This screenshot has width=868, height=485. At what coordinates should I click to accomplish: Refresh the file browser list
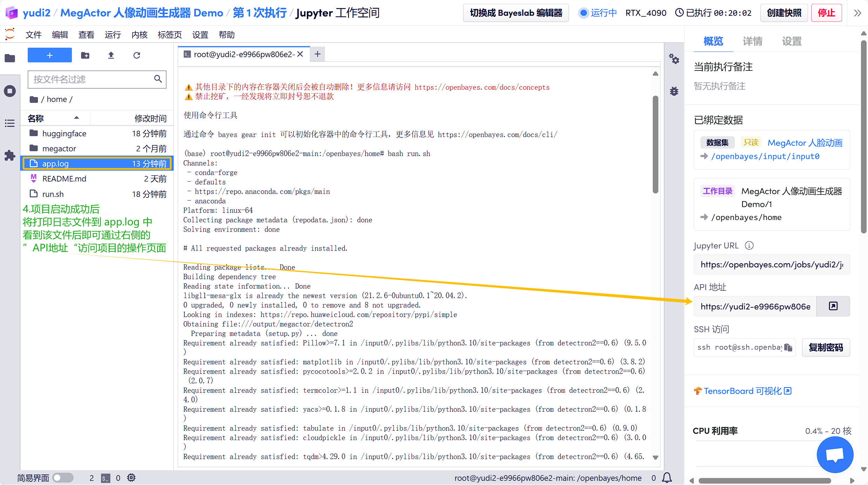coord(137,55)
